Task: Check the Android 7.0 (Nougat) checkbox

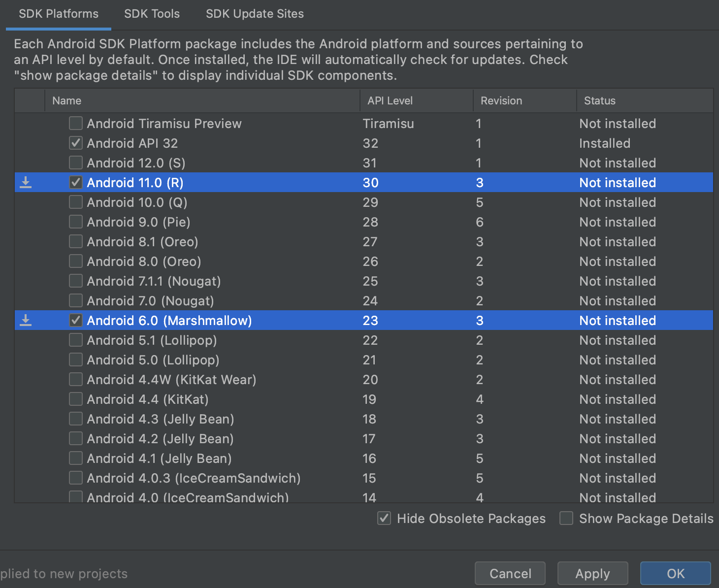Action: pos(76,300)
